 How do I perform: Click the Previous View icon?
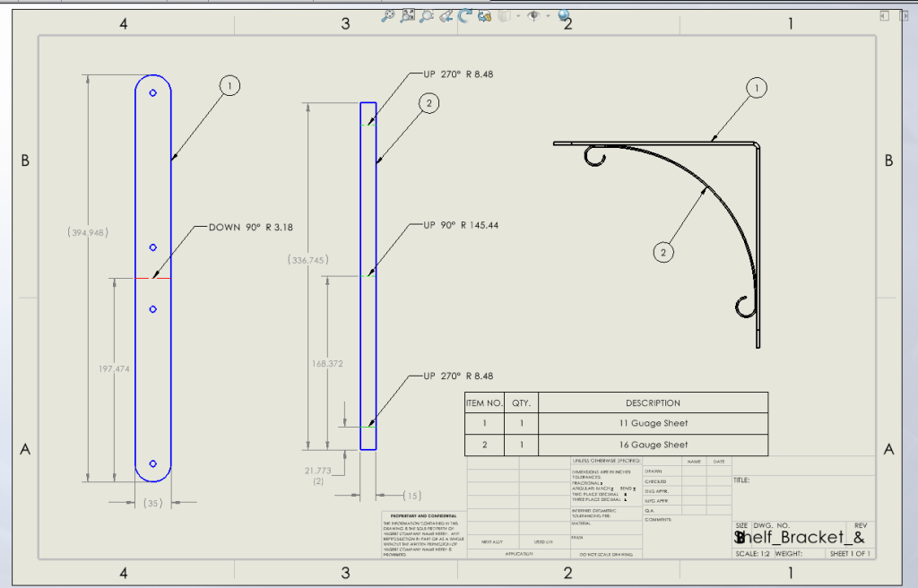446,15
